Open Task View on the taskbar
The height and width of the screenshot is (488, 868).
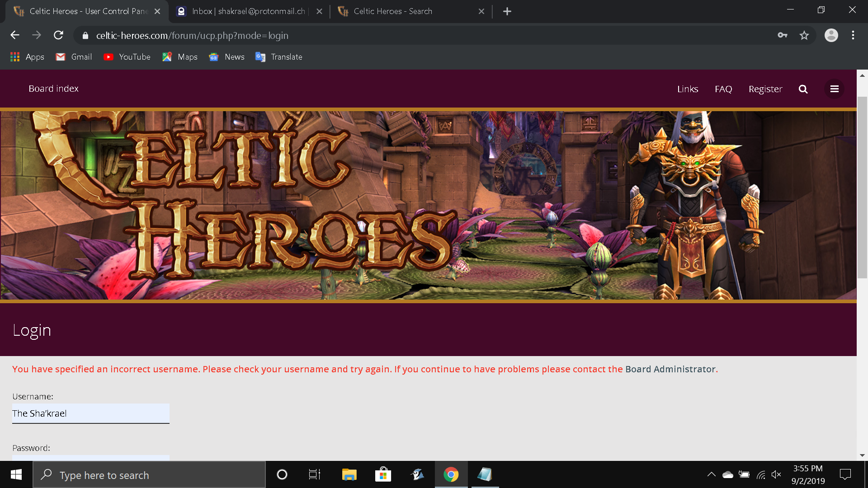(315, 474)
